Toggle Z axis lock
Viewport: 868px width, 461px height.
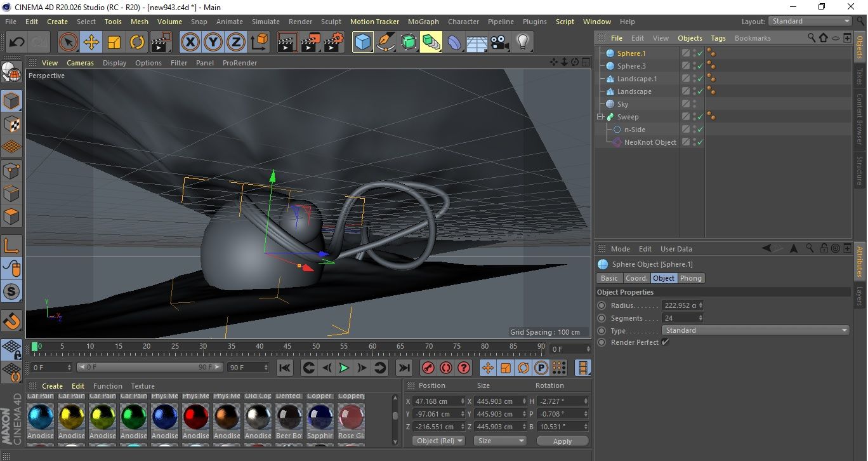point(236,43)
